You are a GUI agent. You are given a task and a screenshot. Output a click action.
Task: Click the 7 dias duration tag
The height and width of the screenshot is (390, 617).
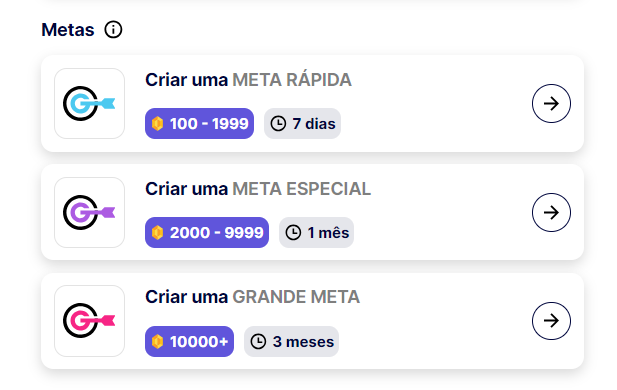click(x=302, y=124)
